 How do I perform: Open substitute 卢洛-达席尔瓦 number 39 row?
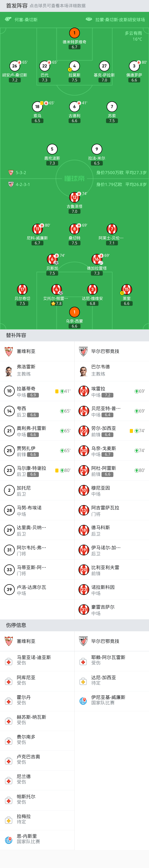coord(37,590)
